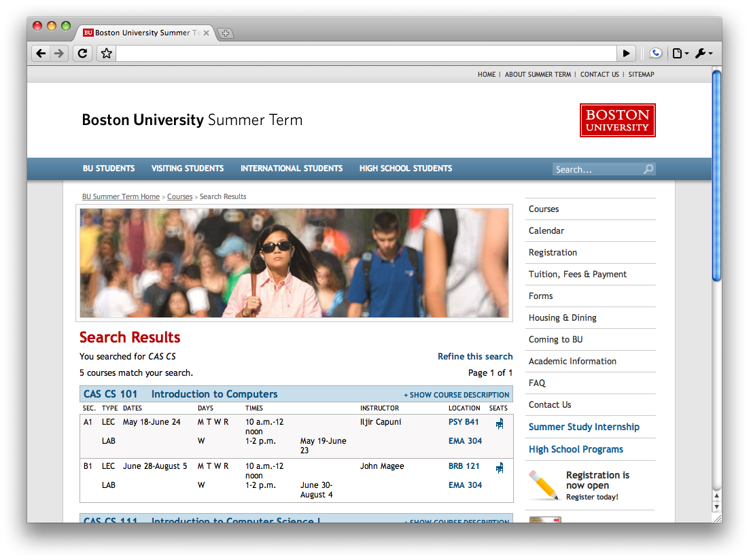Open the SITEMAP link
Image resolution: width=749 pixels, height=560 pixels.
click(x=641, y=74)
